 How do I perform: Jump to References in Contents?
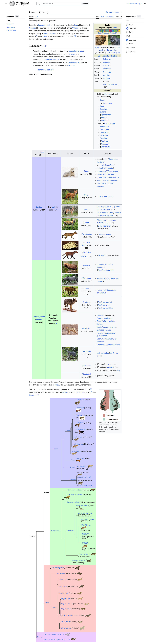pyautogui.click(x=11, y=27)
